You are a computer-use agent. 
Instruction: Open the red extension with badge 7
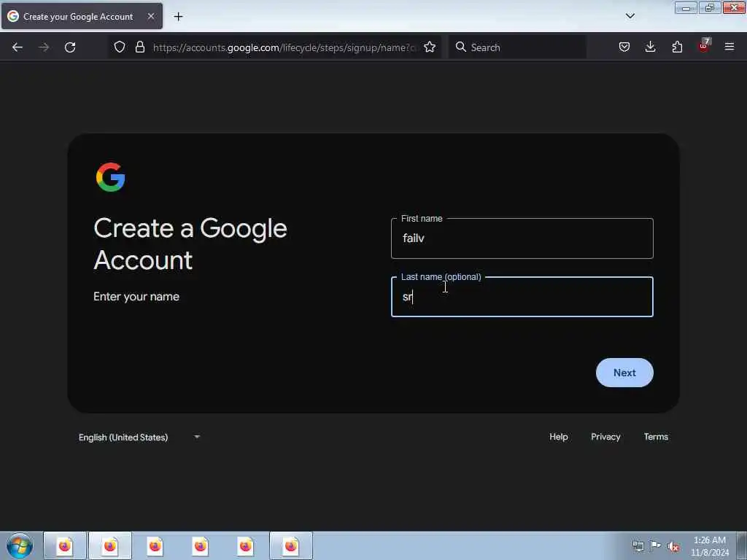click(704, 46)
